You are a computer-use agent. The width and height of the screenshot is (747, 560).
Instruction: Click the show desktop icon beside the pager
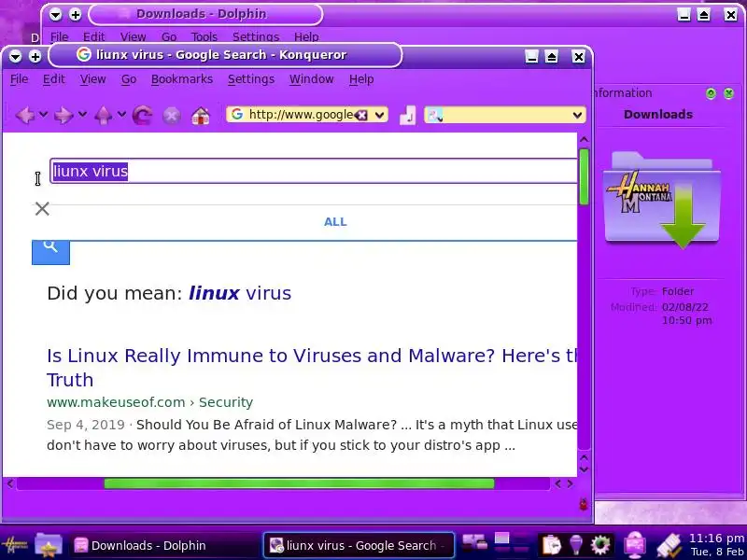pos(475,542)
